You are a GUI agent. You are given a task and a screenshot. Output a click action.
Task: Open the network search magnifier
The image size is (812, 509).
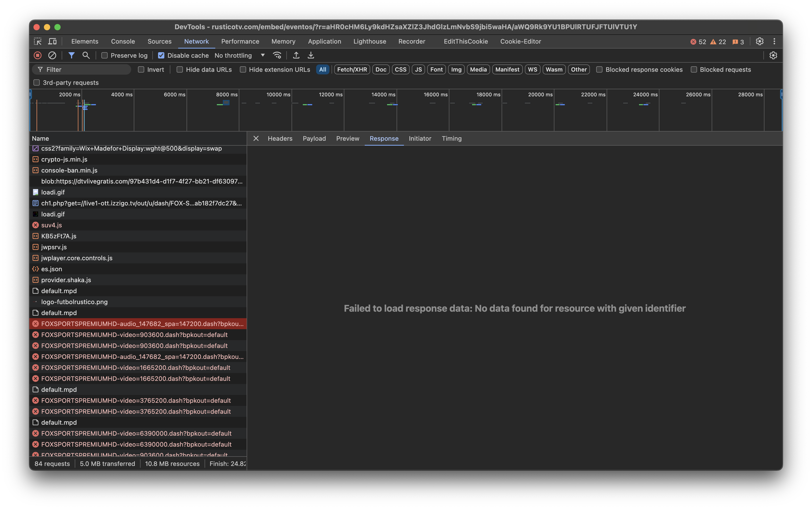[86, 55]
